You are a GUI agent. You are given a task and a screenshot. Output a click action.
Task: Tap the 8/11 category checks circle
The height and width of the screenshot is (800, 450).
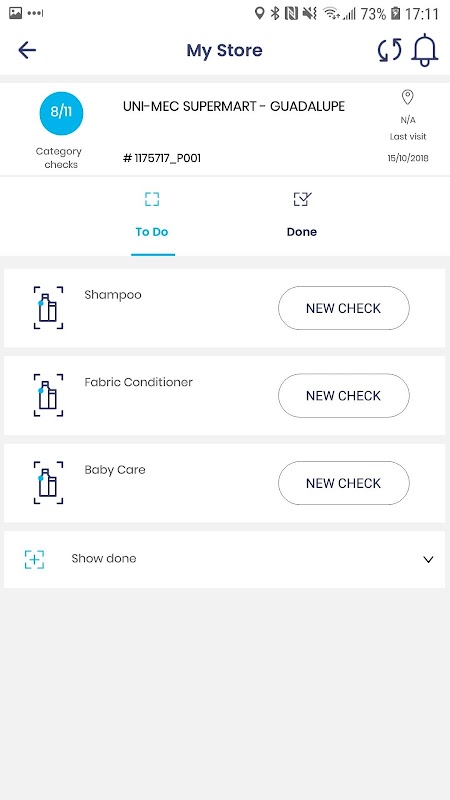[x=61, y=113]
